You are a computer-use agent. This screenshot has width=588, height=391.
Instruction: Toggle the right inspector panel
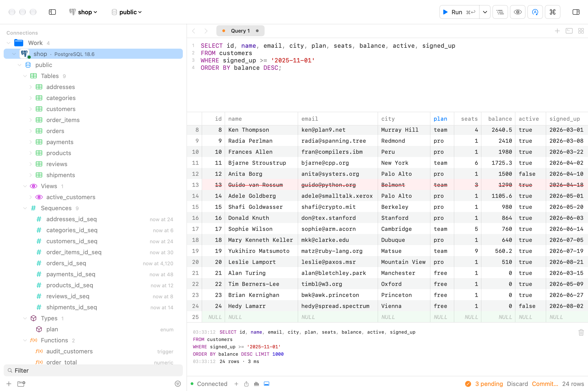click(x=576, y=12)
